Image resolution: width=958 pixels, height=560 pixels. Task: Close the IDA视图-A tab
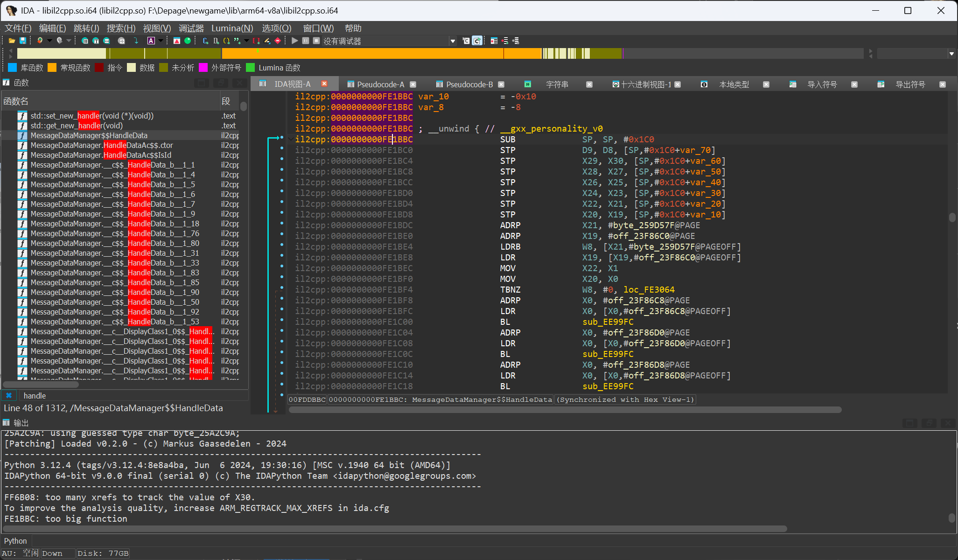click(x=324, y=84)
